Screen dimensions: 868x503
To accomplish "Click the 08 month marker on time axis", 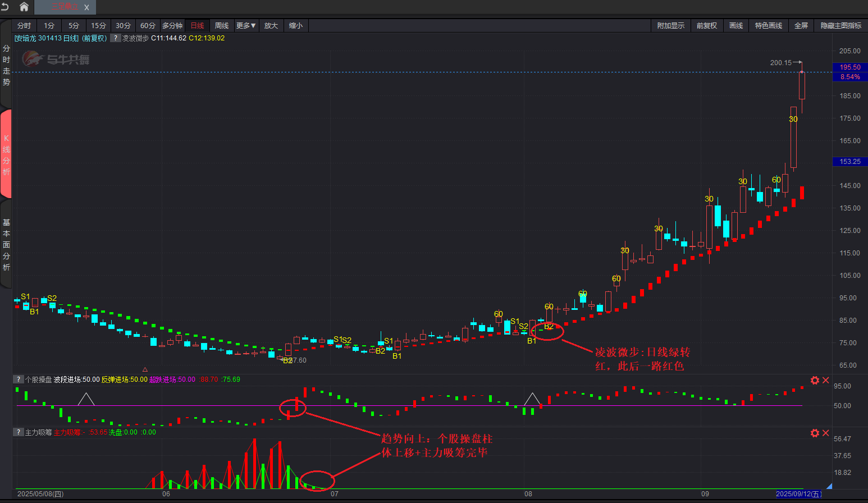I will (x=528, y=494).
